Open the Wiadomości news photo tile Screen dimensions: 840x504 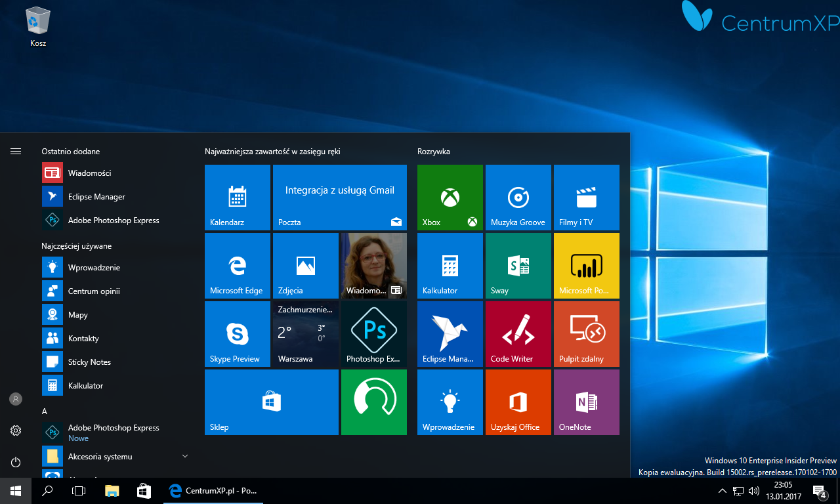tap(374, 266)
